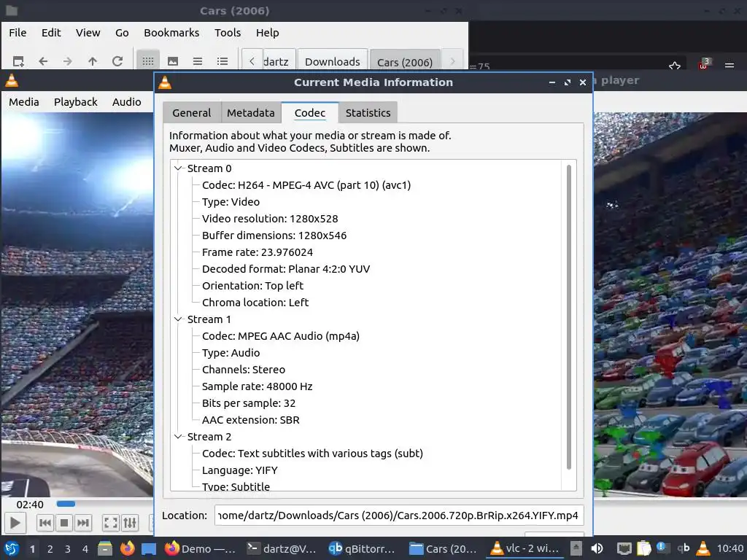Reload the file manager folder
Image resolution: width=747 pixels, height=560 pixels.
117,61
